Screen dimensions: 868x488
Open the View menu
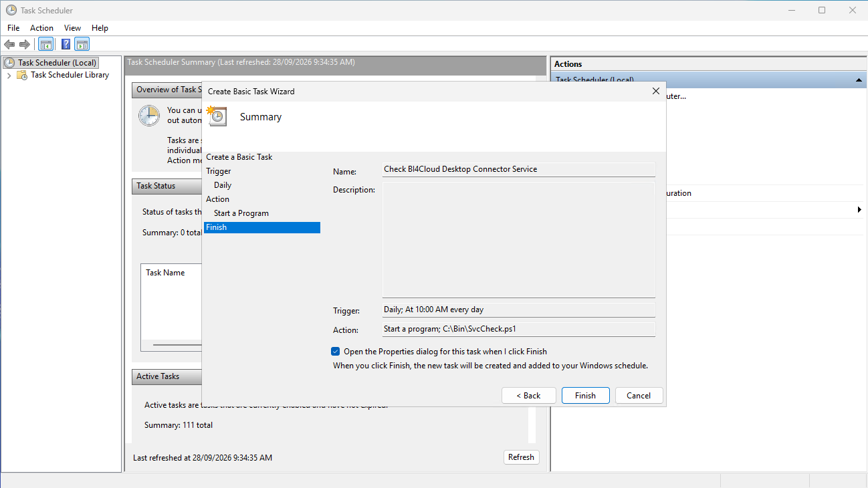pyautogui.click(x=72, y=28)
